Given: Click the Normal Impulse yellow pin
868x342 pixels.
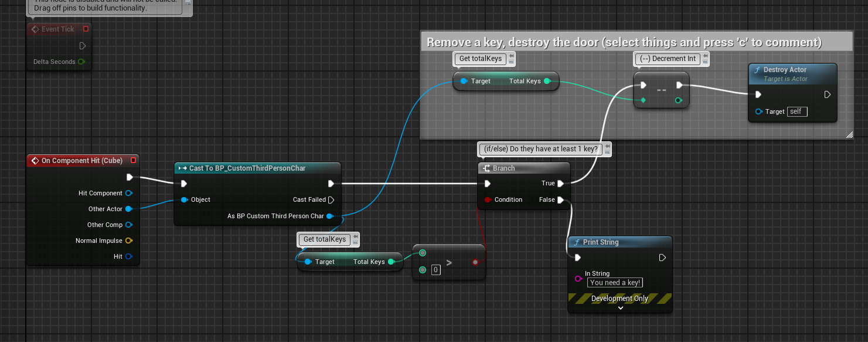Looking at the screenshot, I should tap(128, 241).
